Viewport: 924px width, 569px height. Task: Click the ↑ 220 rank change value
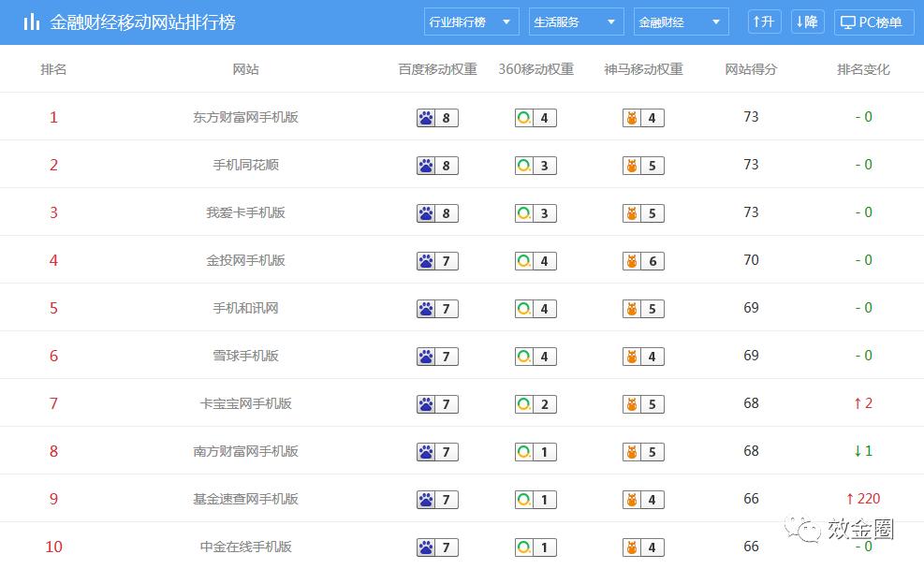click(x=863, y=499)
